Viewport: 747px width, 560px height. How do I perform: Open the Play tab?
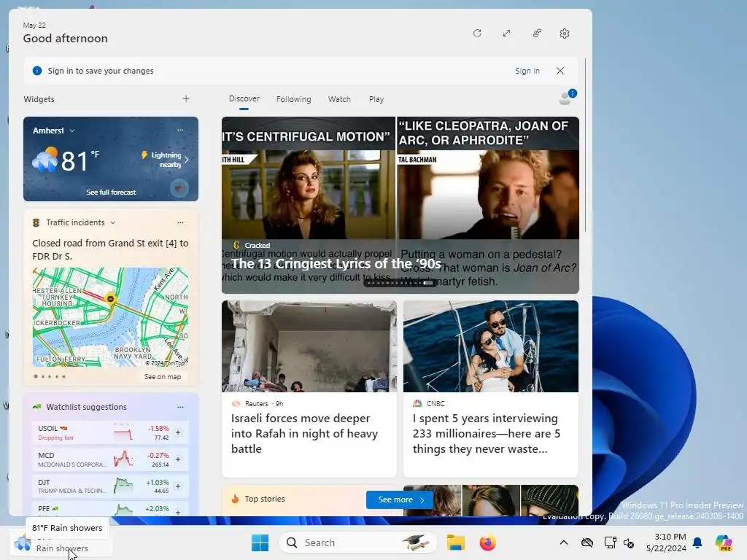pyautogui.click(x=376, y=99)
